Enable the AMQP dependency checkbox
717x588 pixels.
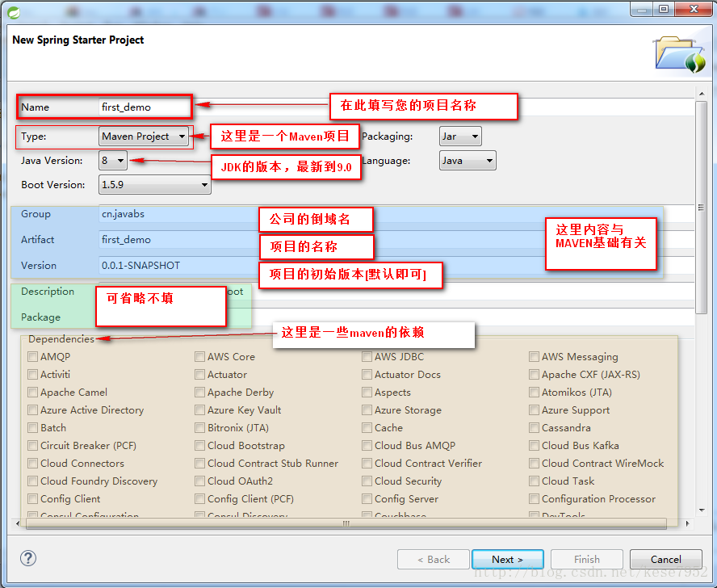(32, 356)
